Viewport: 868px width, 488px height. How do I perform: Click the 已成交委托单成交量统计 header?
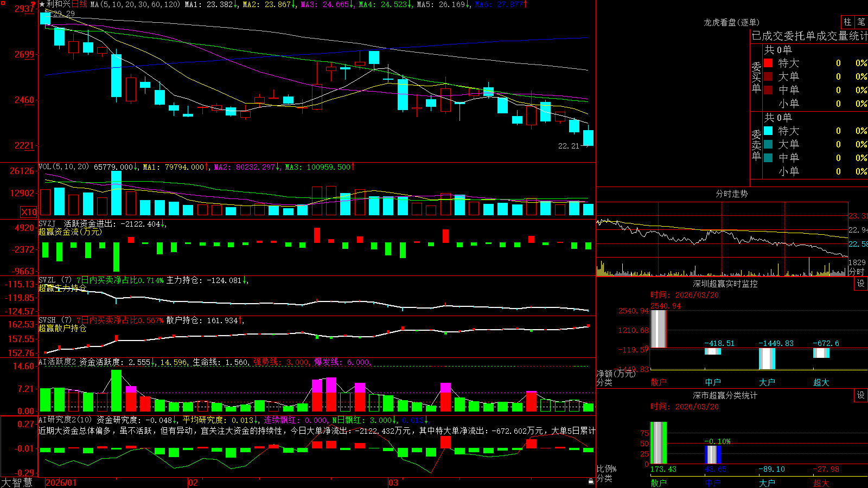pos(809,36)
